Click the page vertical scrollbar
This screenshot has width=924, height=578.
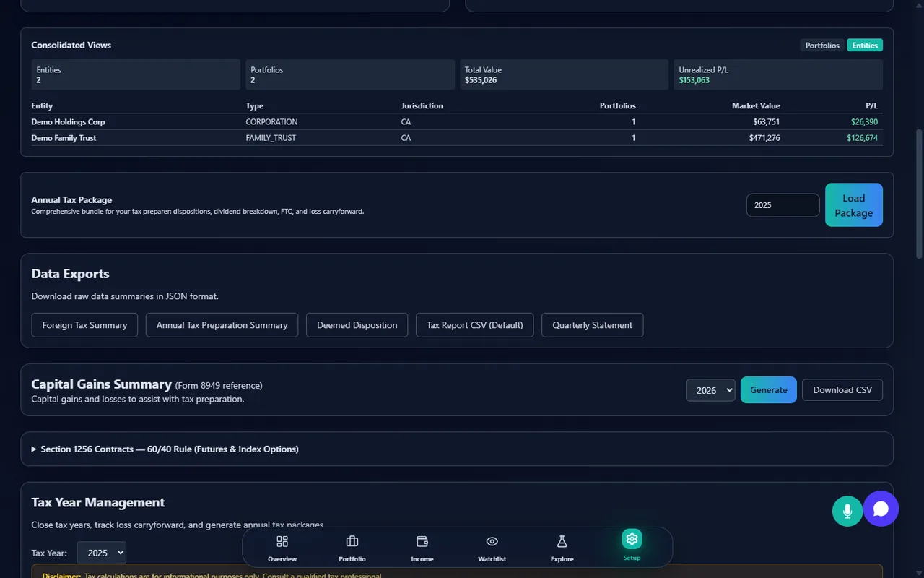point(919,195)
